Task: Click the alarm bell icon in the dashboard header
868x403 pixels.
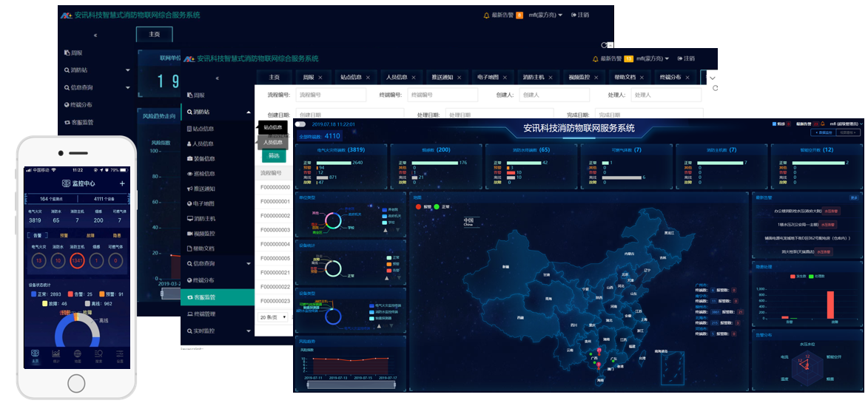Action: point(823,123)
